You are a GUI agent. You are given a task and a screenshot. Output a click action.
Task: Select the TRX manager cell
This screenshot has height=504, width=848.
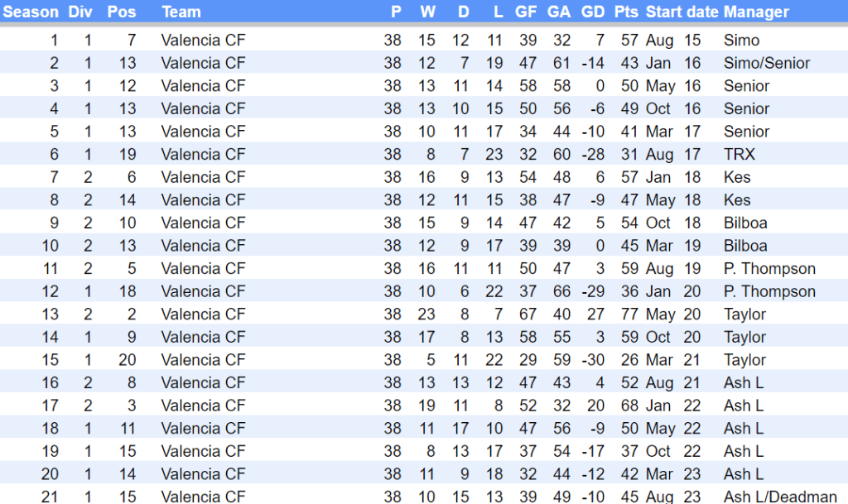coord(740,154)
